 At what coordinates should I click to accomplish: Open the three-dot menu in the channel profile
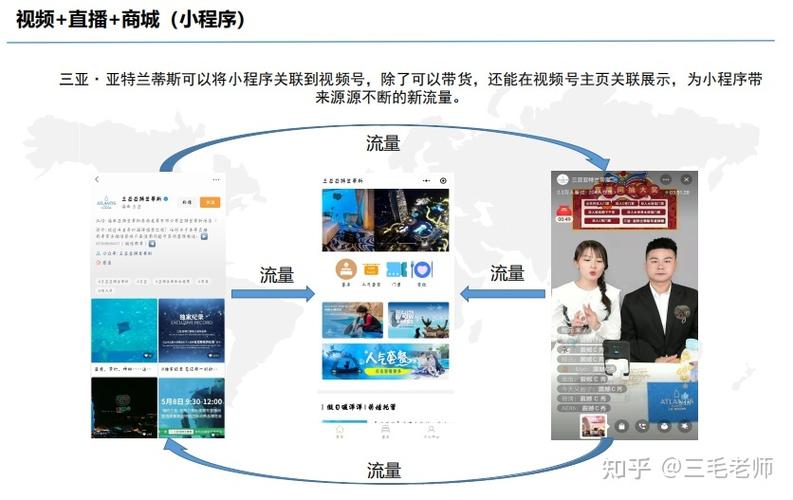(x=216, y=179)
